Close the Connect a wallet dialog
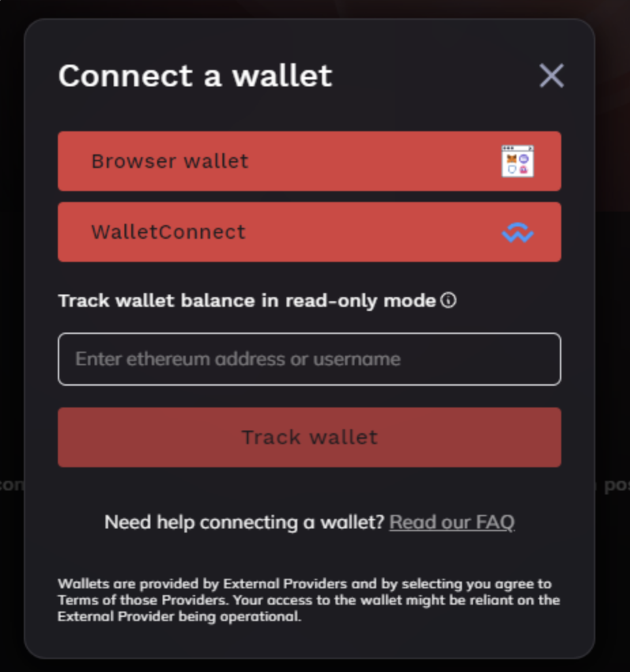Screen dimensions: 630x672 point(551,76)
